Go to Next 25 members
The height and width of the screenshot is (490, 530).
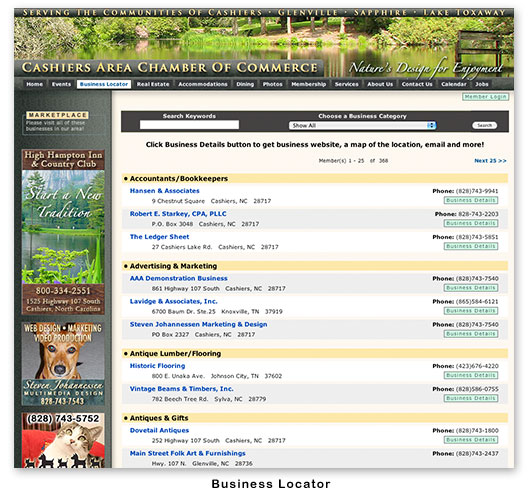(x=490, y=161)
